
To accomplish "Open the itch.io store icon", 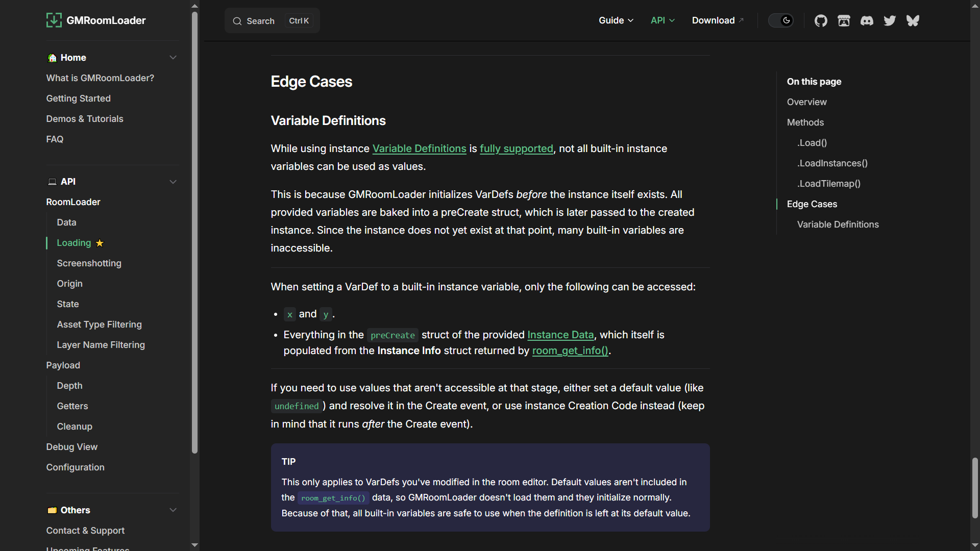I will pos(844,20).
